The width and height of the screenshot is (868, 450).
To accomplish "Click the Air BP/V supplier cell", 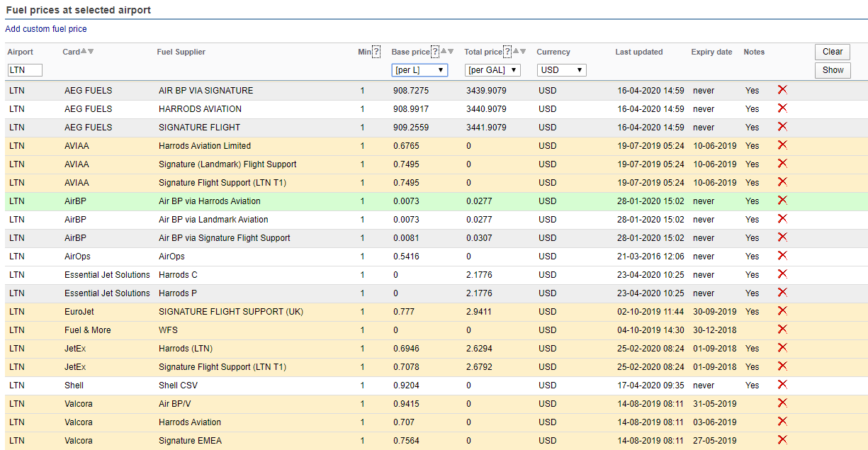I will pos(175,403).
